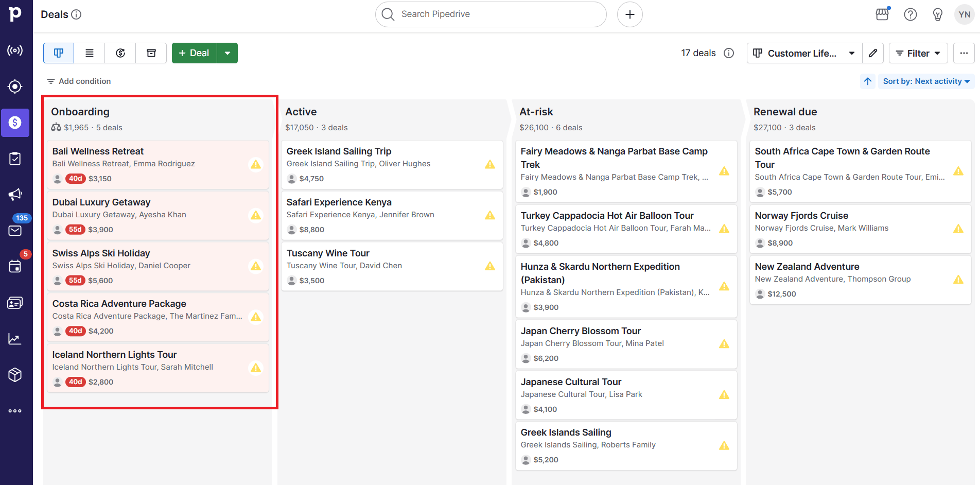Open Sort by: Next activity dropdown
The height and width of the screenshot is (485, 980).
pyautogui.click(x=926, y=81)
